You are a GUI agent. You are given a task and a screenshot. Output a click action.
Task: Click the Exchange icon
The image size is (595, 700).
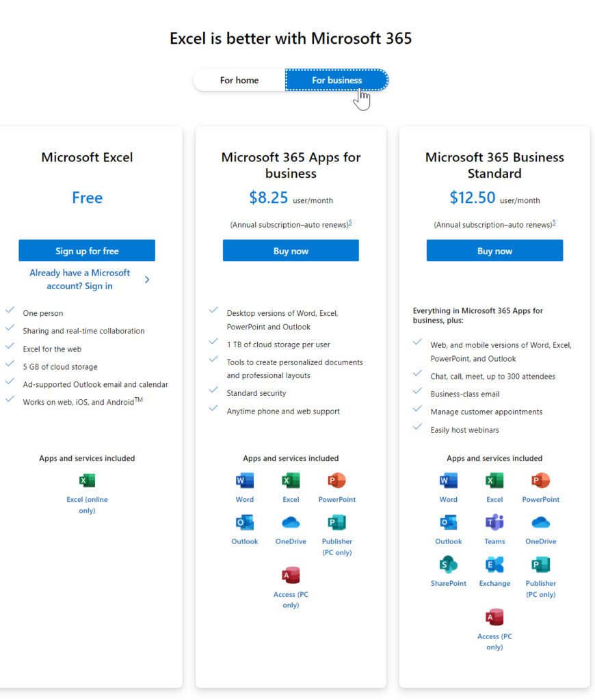(494, 565)
